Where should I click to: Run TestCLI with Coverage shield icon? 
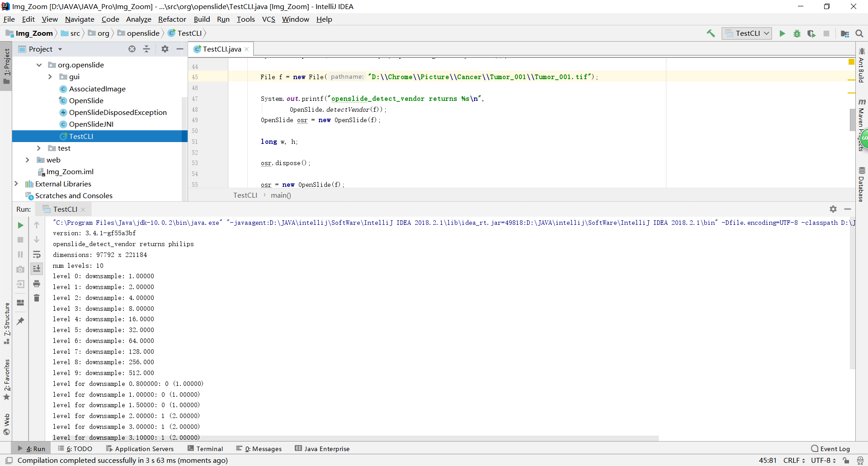(x=812, y=33)
